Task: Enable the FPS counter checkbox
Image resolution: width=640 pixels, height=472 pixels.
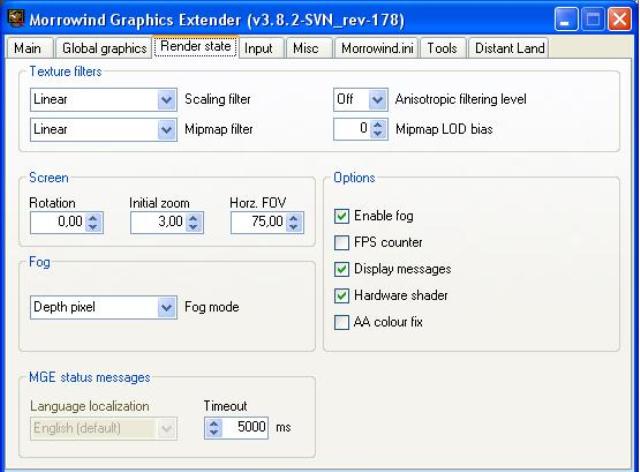Action: 343,242
